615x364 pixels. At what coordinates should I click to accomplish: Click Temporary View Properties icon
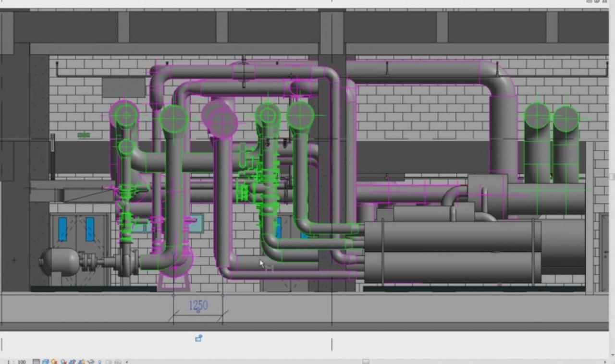[x=109, y=362]
